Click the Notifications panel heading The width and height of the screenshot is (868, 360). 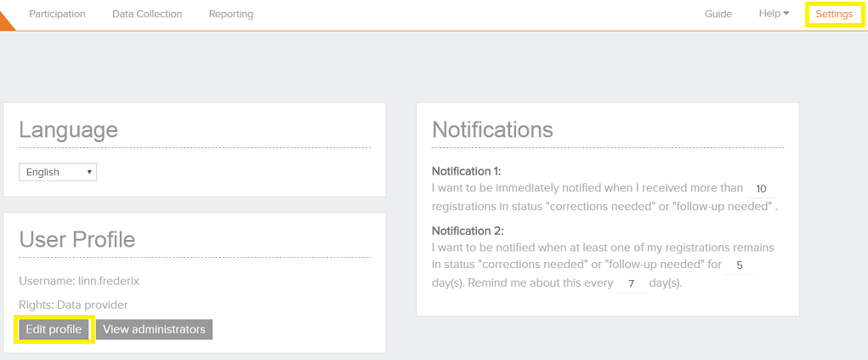[492, 129]
